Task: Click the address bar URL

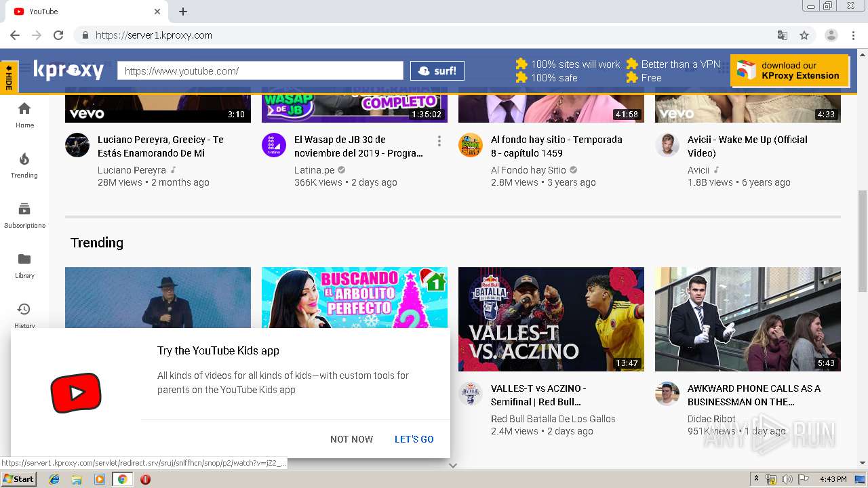Action: point(154,35)
